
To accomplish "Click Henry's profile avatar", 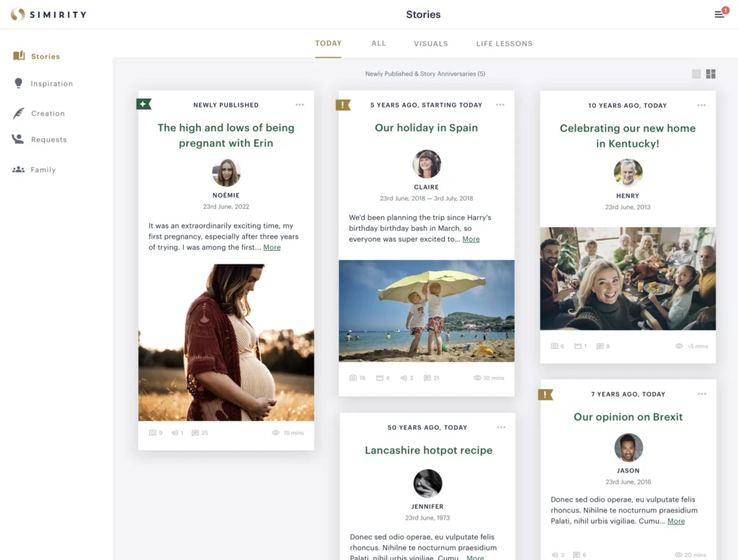I will click(628, 173).
